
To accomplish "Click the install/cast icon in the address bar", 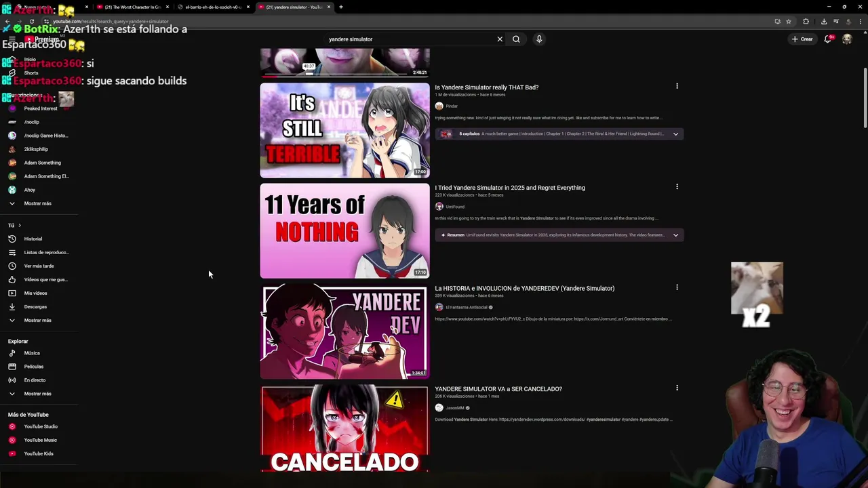I will [x=777, y=21].
